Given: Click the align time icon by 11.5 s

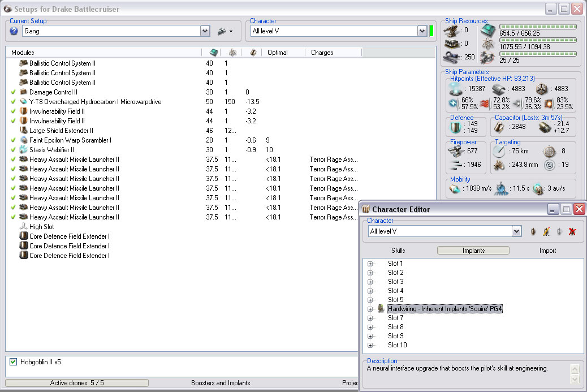Looking at the screenshot, I should coord(501,189).
